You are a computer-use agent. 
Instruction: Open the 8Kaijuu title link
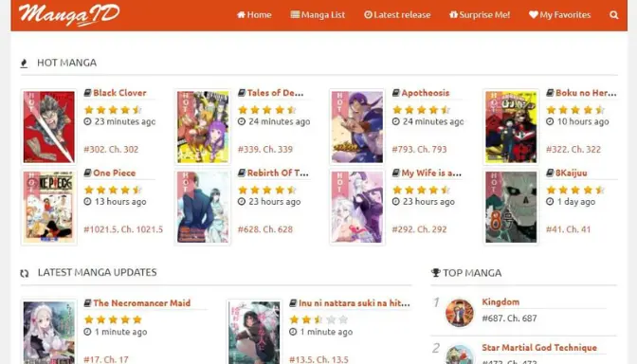572,173
